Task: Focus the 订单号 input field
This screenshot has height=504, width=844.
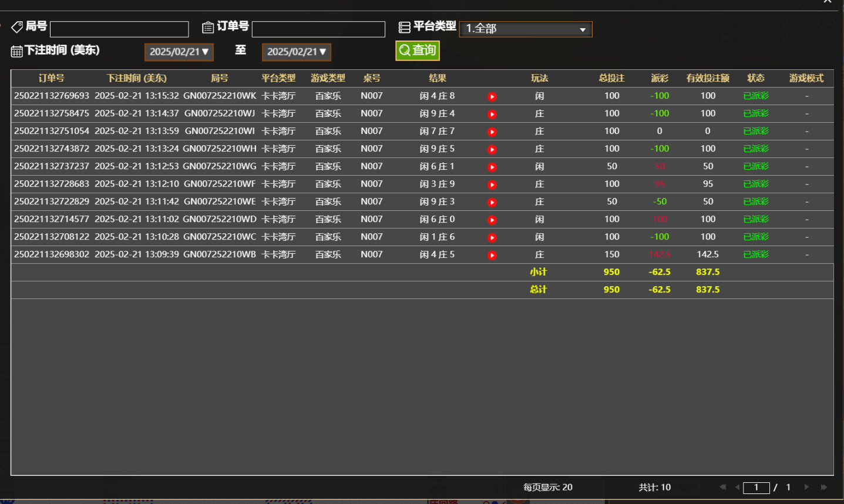Action: [x=318, y=29]
